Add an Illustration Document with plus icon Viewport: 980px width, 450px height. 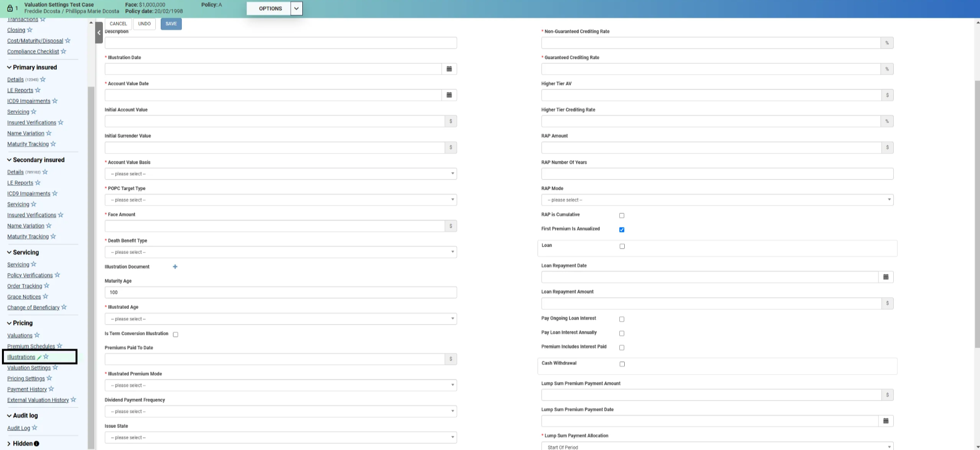click(x=175, y=267)
